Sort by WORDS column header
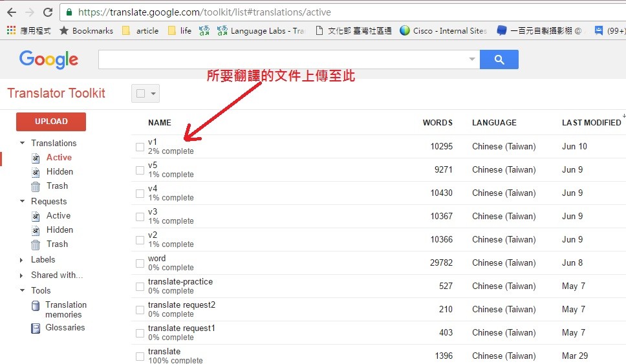The width and height of the screenshot is (626, 364). pyautogui.click(x=438, y=123)
